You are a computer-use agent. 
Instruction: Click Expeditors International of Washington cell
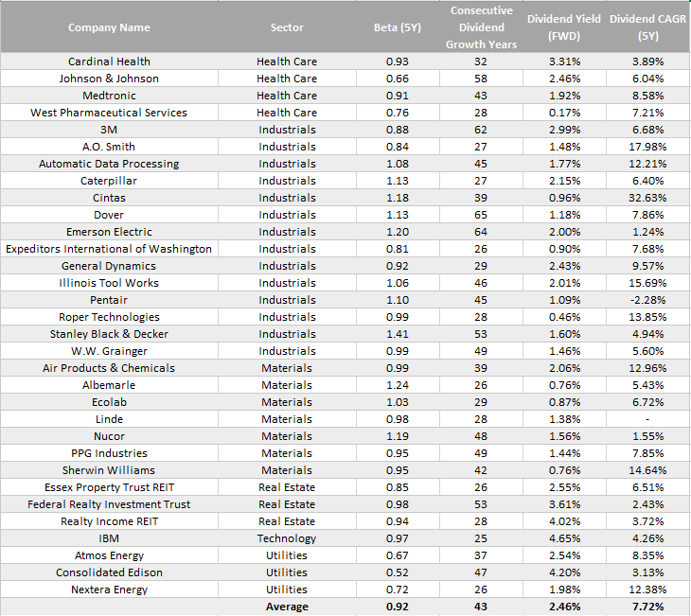click(x=109, y=249)
